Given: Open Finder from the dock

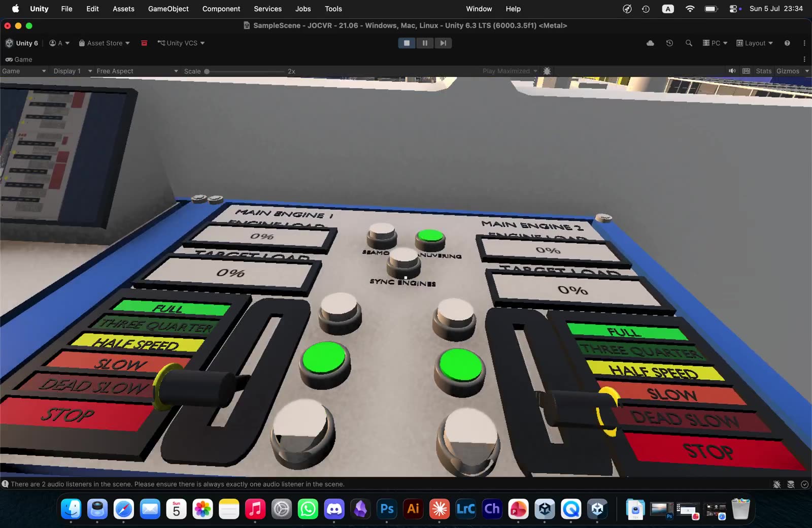Looking at the screenshot, I should point(71,509).
